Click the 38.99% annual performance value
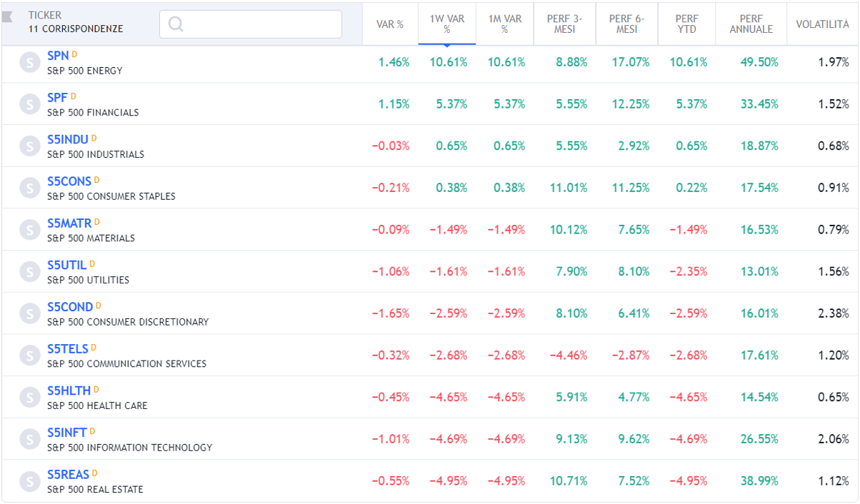Screen dimensions: 860x504 click(759, 481)
